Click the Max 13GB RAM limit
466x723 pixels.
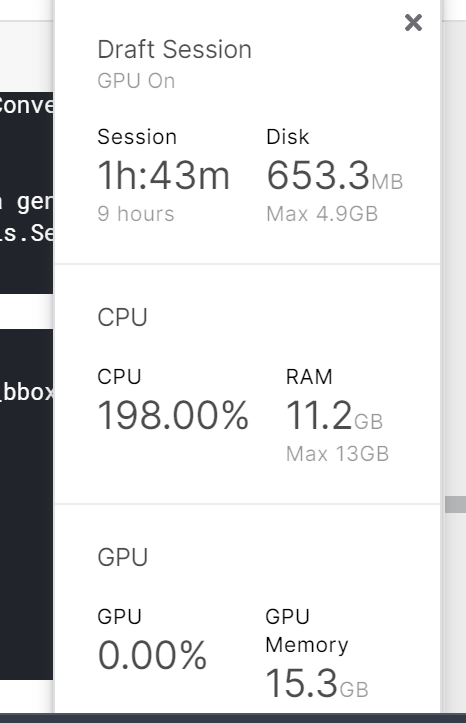(x=337, y=454)
